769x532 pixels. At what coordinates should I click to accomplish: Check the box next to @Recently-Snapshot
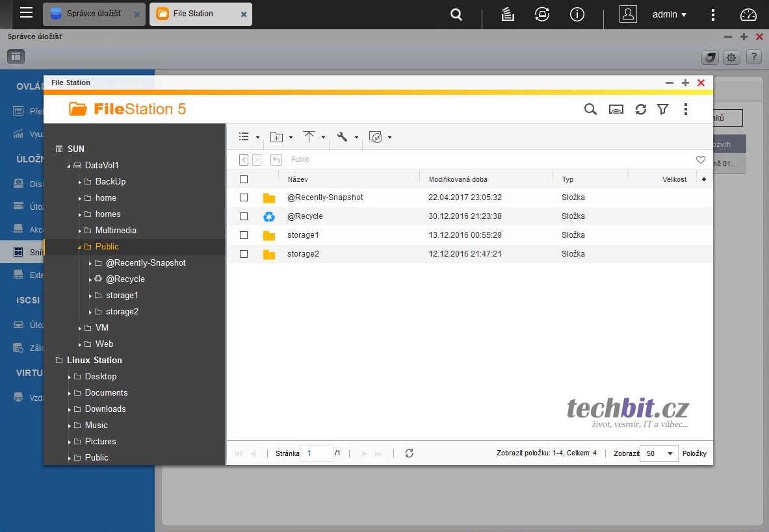pyautogui.click(x=244, y=197)
